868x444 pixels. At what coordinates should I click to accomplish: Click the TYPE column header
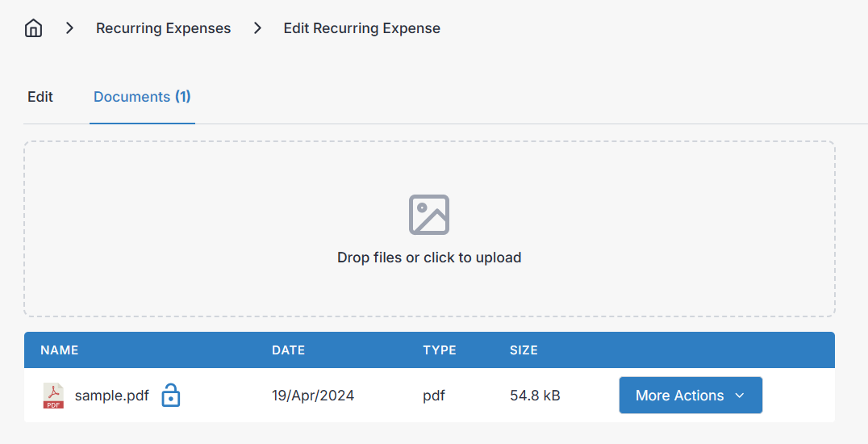(x=440, y=350)
